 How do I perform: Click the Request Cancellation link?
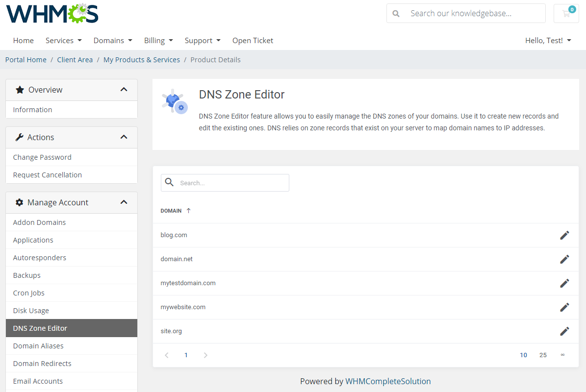47,174
